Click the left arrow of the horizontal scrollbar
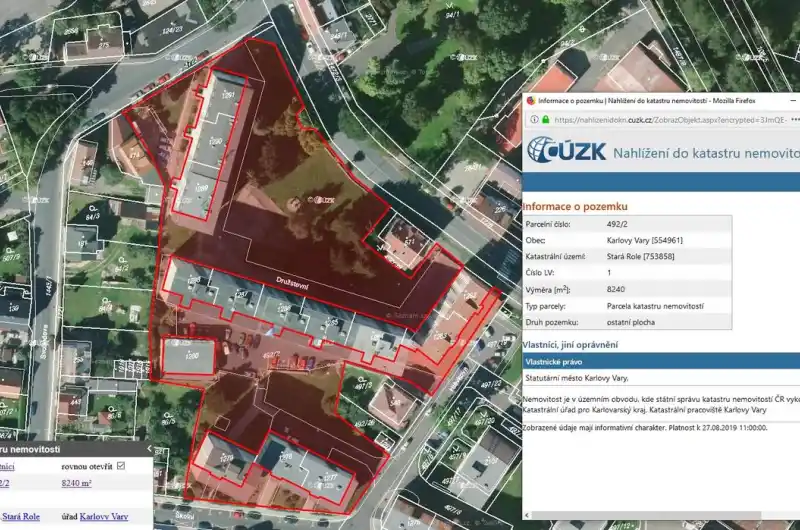This screenshot has height=530, width=800. (x=527, y=515)
